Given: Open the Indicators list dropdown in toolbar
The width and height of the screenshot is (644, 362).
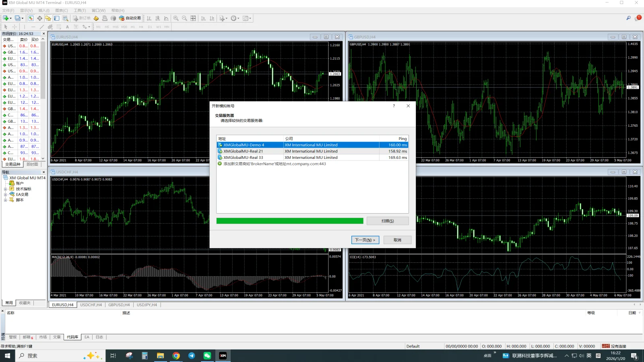Looking at the screenshot, I should click(227, 18).
